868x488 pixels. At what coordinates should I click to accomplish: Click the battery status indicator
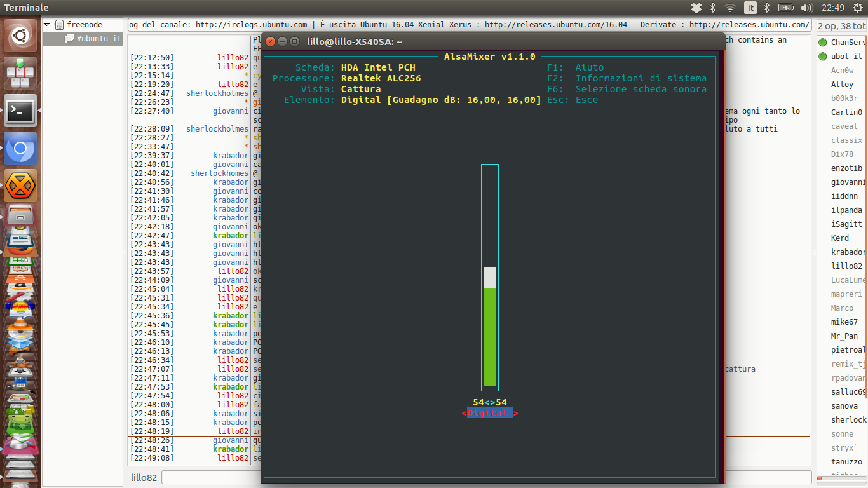click(786, 8)
